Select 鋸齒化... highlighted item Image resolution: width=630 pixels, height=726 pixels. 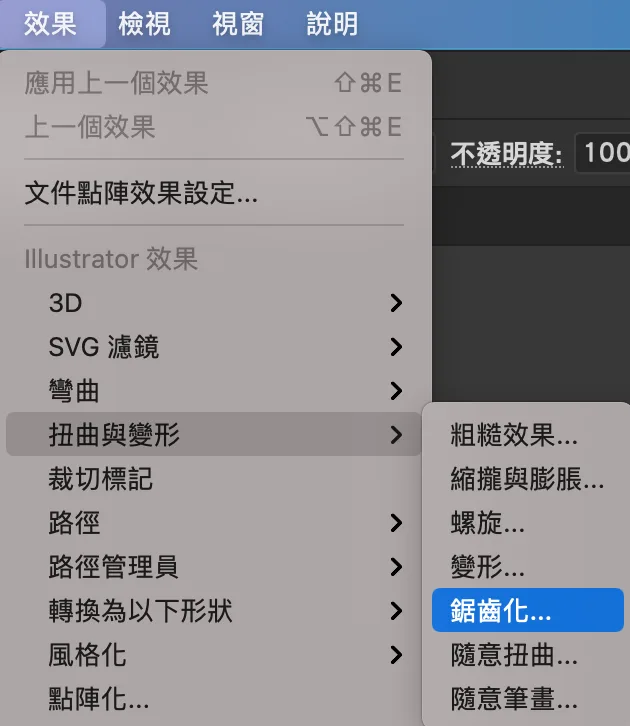pyautogui.click(x=528, y=610)
